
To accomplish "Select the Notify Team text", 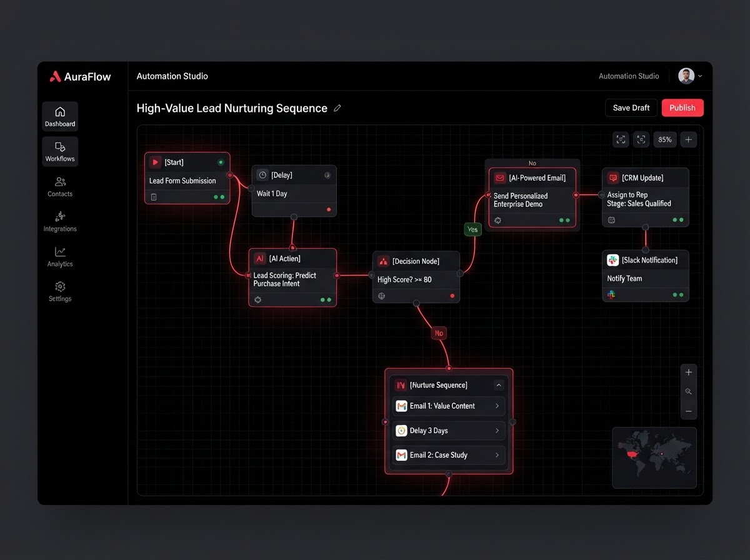I will coord(624,279).
